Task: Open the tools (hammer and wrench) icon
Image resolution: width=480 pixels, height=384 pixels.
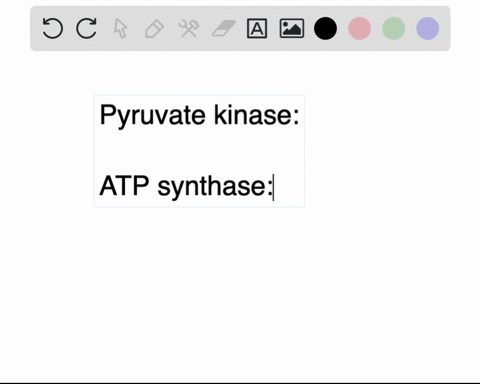Action: (189, 28)
